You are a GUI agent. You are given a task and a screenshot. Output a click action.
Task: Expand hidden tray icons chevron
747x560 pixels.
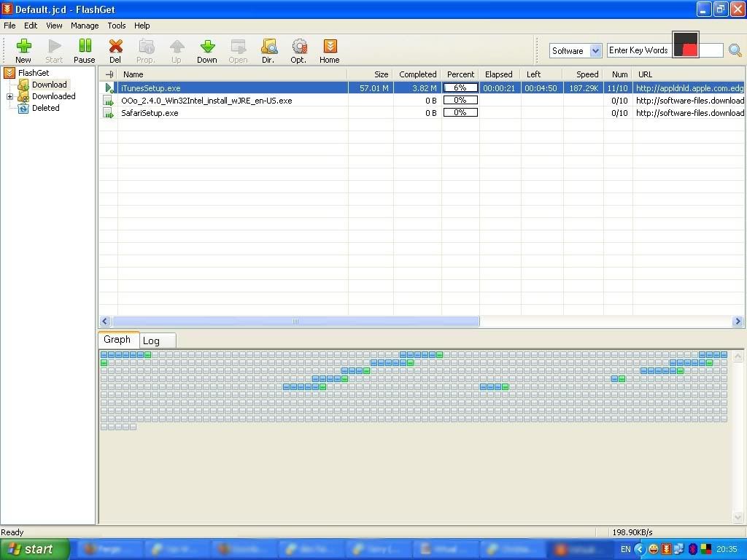[640, 549]
